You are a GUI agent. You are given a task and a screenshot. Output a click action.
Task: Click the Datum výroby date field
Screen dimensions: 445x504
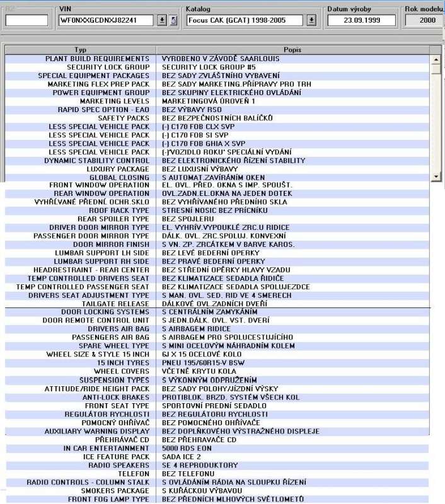(361, 20)
